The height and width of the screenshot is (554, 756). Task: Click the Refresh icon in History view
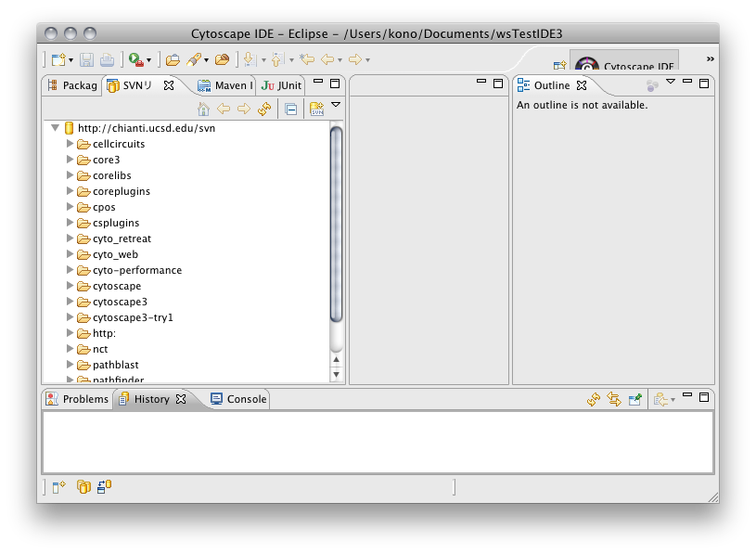pyautogui.click(x=594, y=399)
